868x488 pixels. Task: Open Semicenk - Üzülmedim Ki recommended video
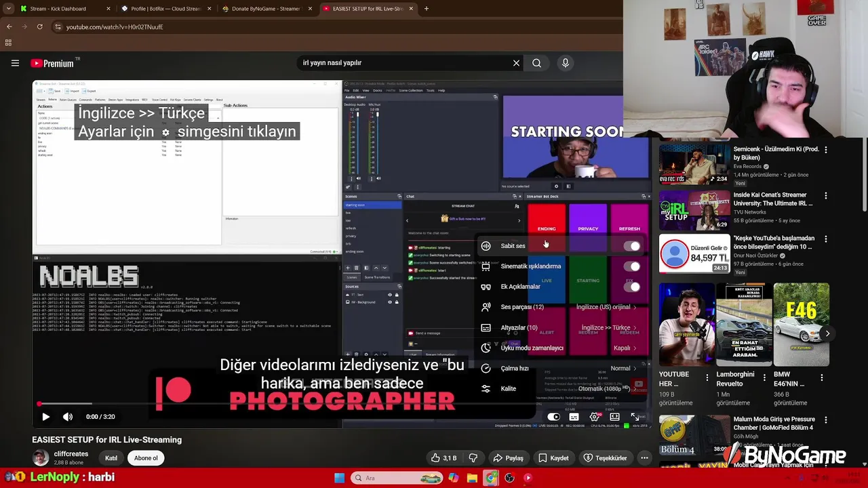tap(694, 165)
